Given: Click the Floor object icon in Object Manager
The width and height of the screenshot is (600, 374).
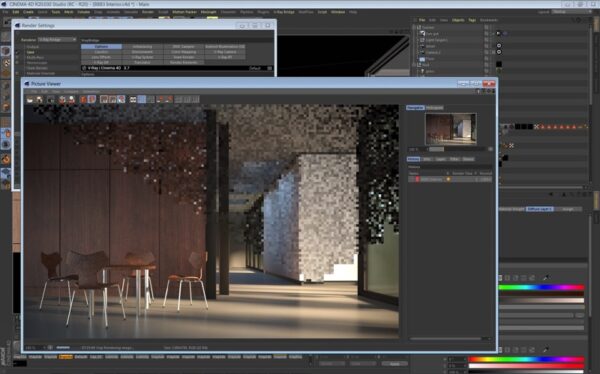Looking at the screenshot, I should [422, 59].
